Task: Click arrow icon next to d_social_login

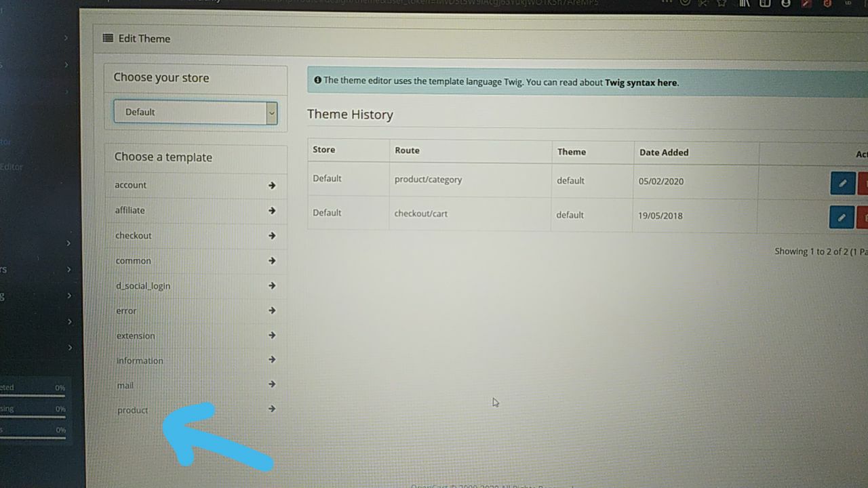Action: tap(272, 285)
